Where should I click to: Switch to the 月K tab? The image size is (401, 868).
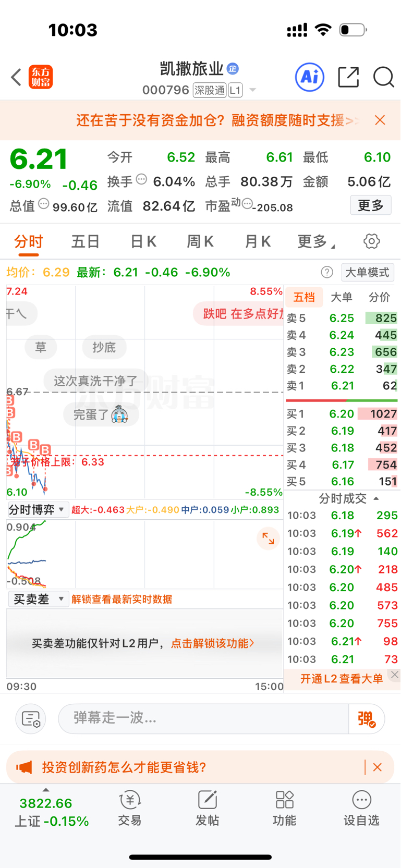pos(258,241)
